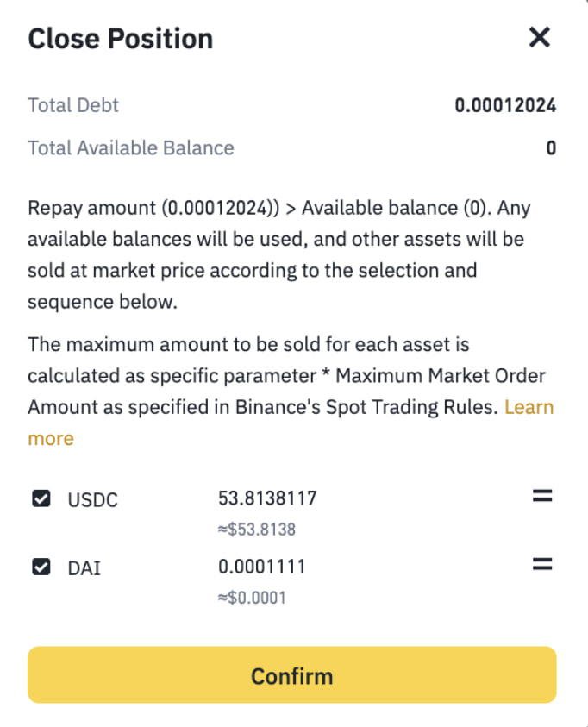Close the Close Position dialog
The width and height of the screenshot is (588, 727).
point(540,37)
